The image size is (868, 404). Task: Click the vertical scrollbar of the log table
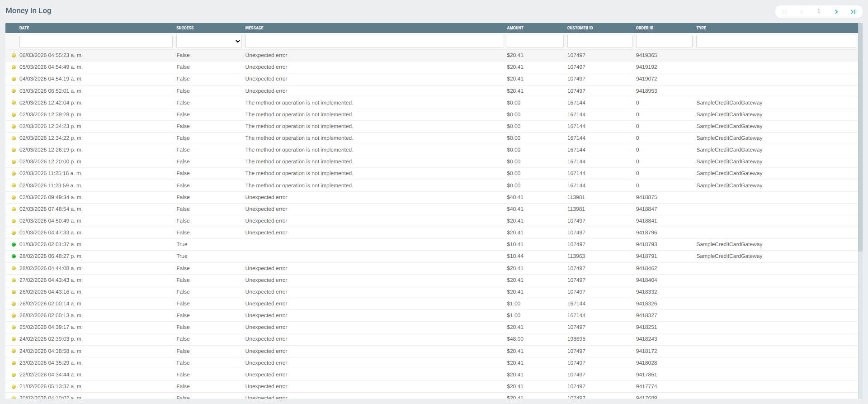(x=860, y=138)
